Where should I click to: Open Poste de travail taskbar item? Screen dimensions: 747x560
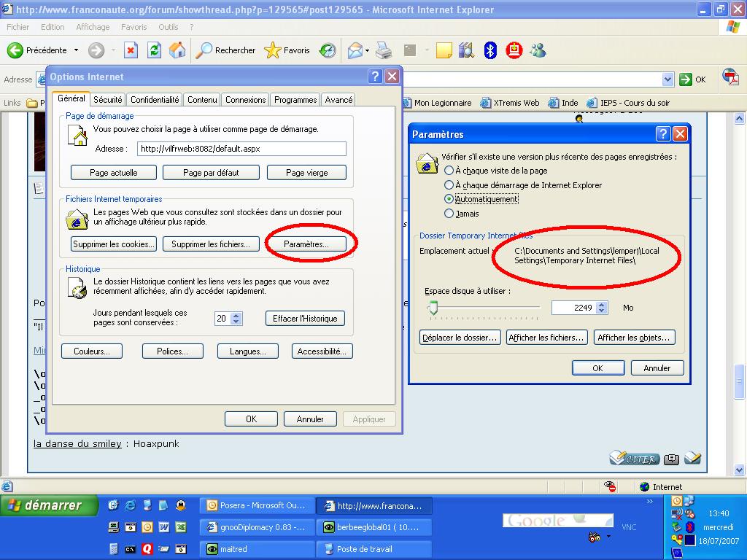click(x=374, y=549)
